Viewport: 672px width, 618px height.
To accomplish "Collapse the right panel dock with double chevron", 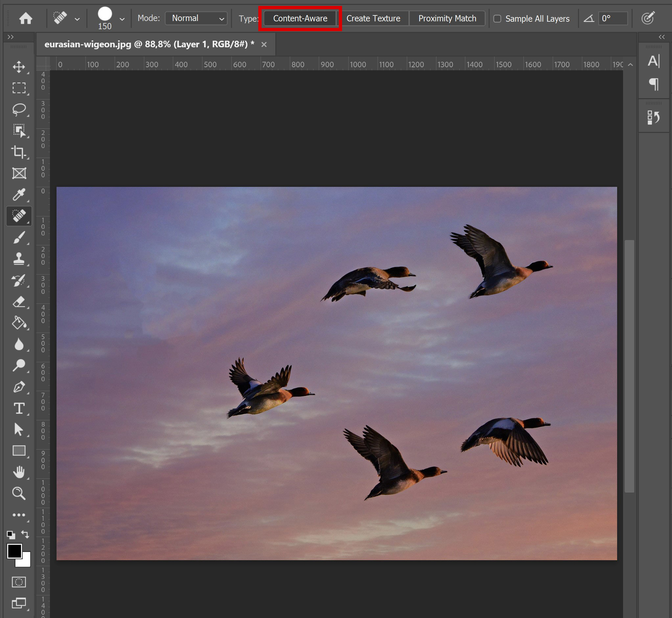I will (x=661, y=37).
